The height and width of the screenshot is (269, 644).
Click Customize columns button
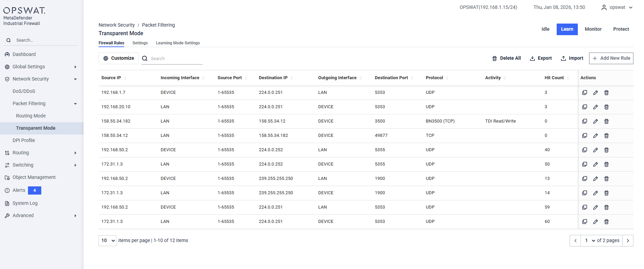click(118, 58)
